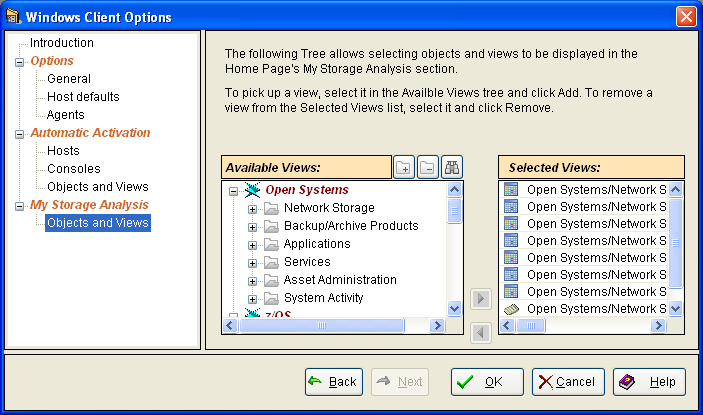Click the My Storage Analysis heading
The height and width of the screenshot is (415, 703).
(89, 205)
